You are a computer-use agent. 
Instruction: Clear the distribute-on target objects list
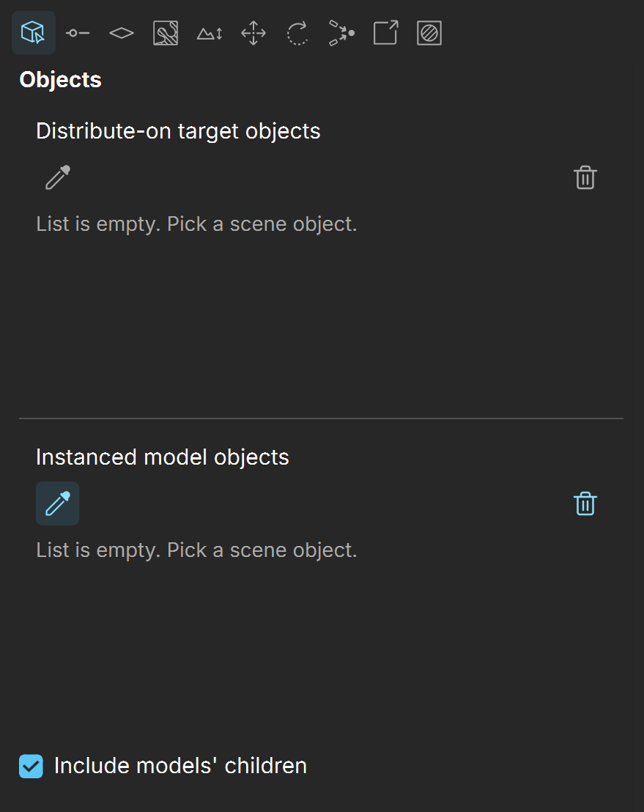point(585,177)
